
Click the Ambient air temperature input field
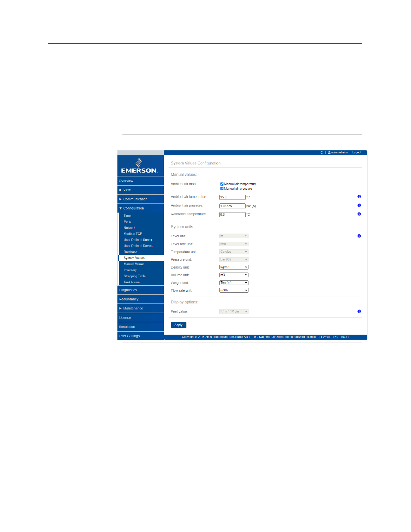(233, 197)
